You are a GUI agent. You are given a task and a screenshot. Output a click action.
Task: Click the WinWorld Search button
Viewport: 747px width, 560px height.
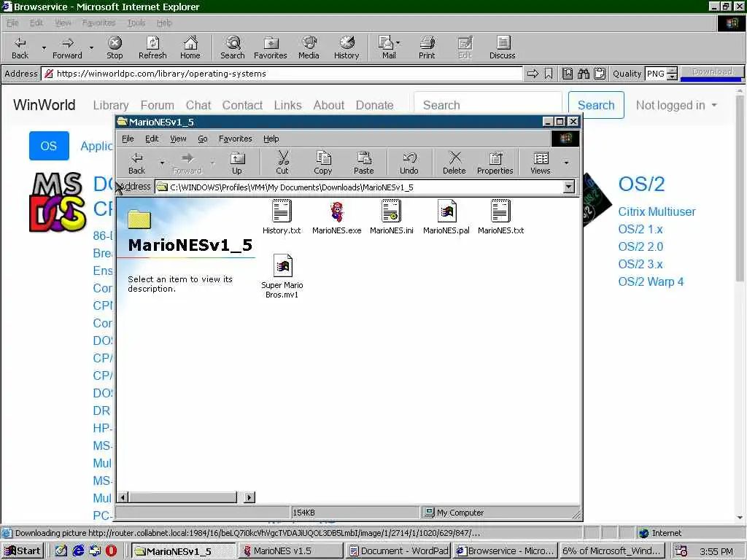(x=596, y=105)
